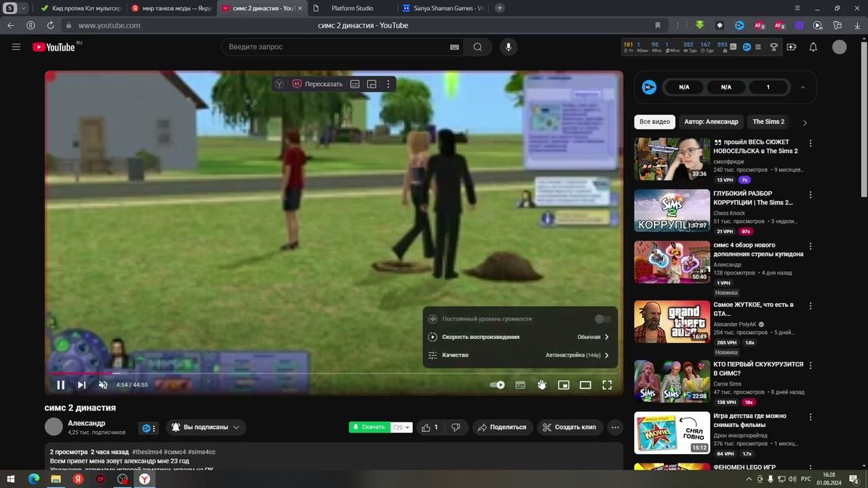The width and height of the screenshot is (868, 488).
Task: Seek using the video progress bar
Action: point(334,373)
